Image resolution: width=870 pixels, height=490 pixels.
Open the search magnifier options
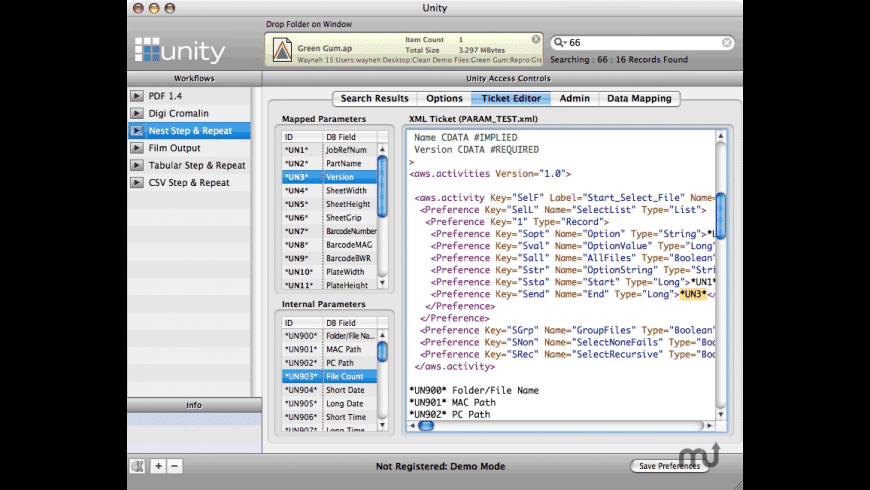pyautogui.click(x=560, y=43)
